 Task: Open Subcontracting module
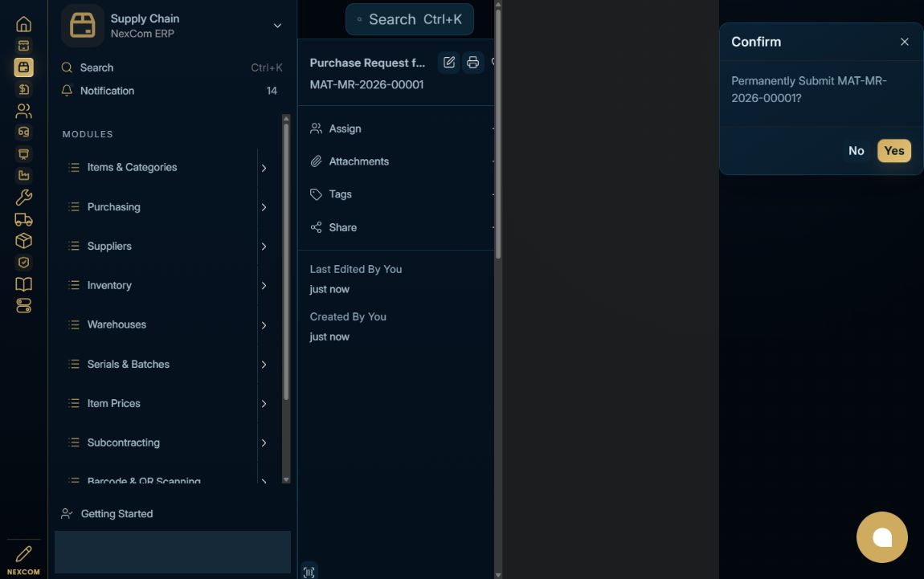pos(123,442)
